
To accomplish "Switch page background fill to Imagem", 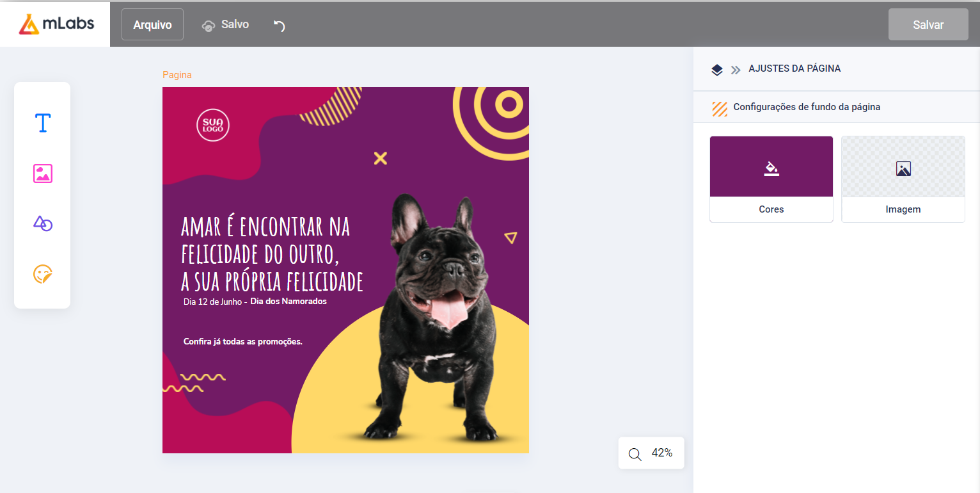I will (903, 179).
